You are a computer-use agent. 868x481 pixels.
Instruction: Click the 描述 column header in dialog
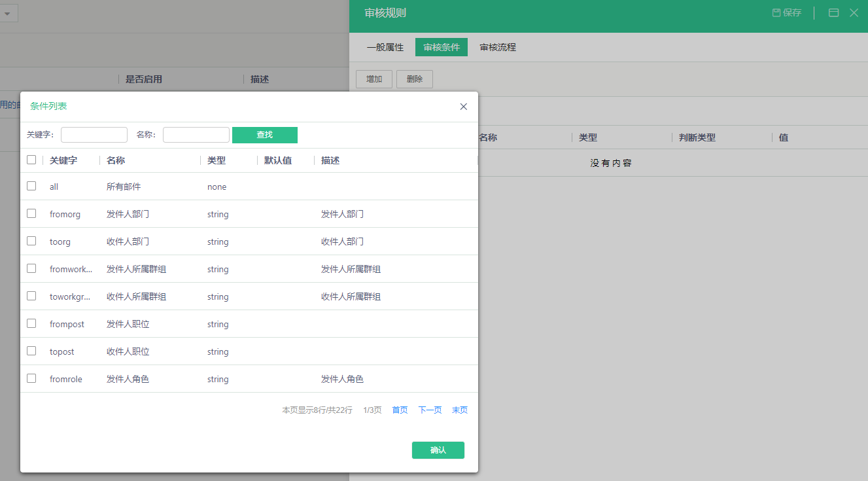point(330,160)
